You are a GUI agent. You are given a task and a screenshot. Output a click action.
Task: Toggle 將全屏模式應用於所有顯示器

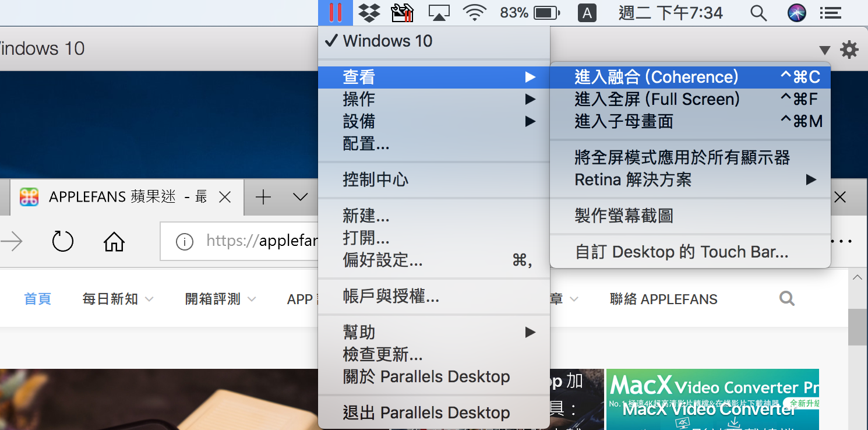pyautogui.click(x=690, y=157)
